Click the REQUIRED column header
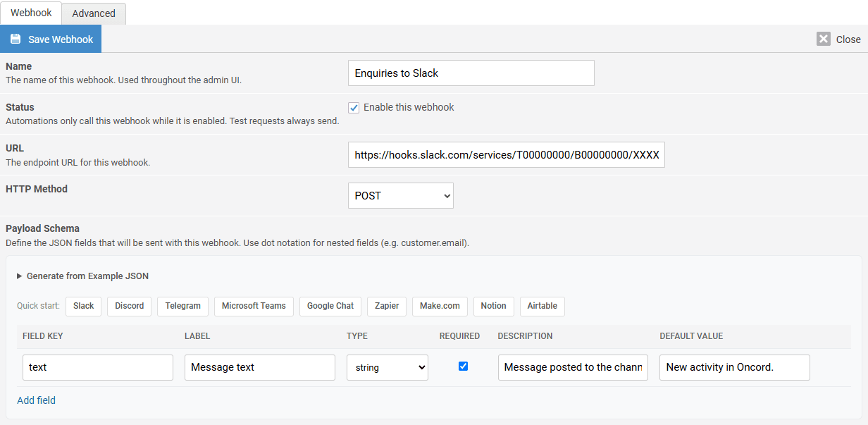This screenshot has width=868, height=425. [460, 336]
